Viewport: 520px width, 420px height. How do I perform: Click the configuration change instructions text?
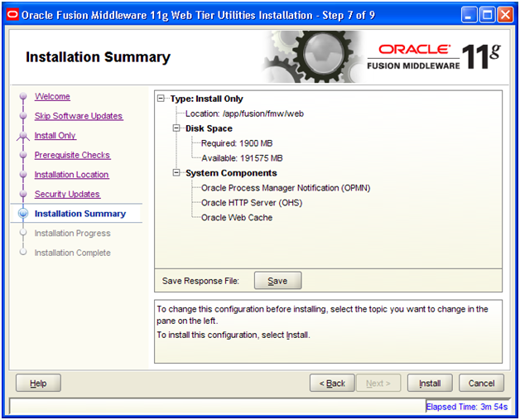coord(322,315)
